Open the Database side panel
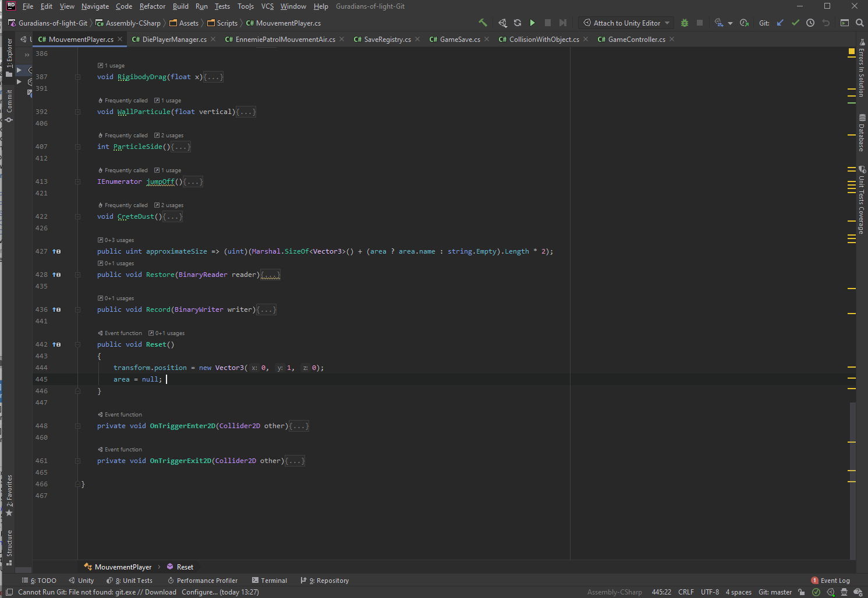 (x=862, y=133)
